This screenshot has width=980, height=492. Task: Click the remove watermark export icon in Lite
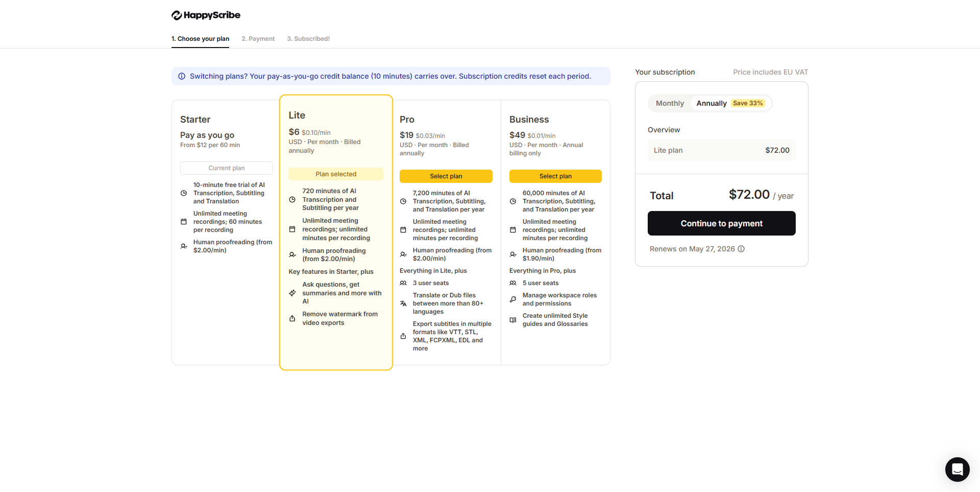292,318
